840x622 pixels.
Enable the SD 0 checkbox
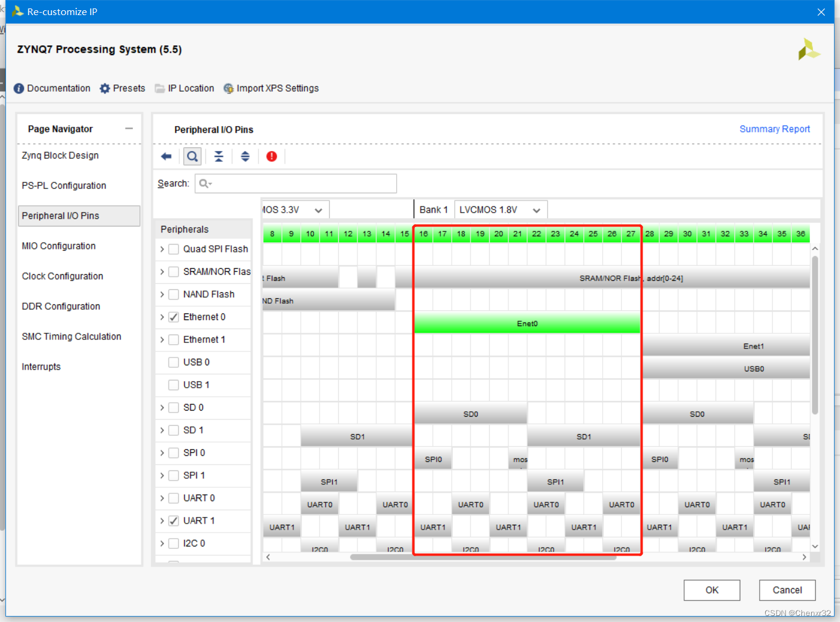tap(173, 408)
